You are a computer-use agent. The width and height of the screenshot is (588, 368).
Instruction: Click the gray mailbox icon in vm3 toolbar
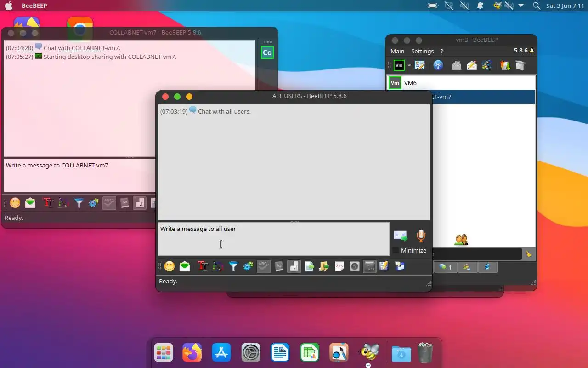pyautogui.click(x=456, y=65)
